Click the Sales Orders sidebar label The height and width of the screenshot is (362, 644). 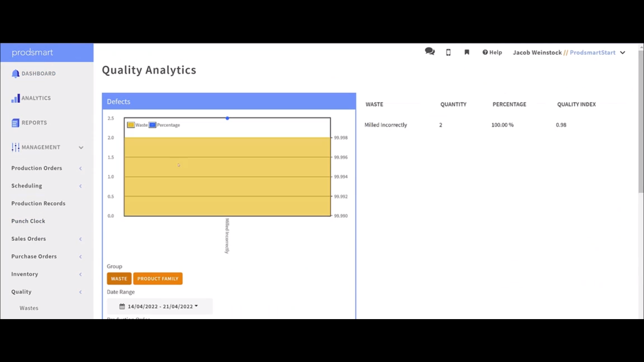tap(29, 239)
